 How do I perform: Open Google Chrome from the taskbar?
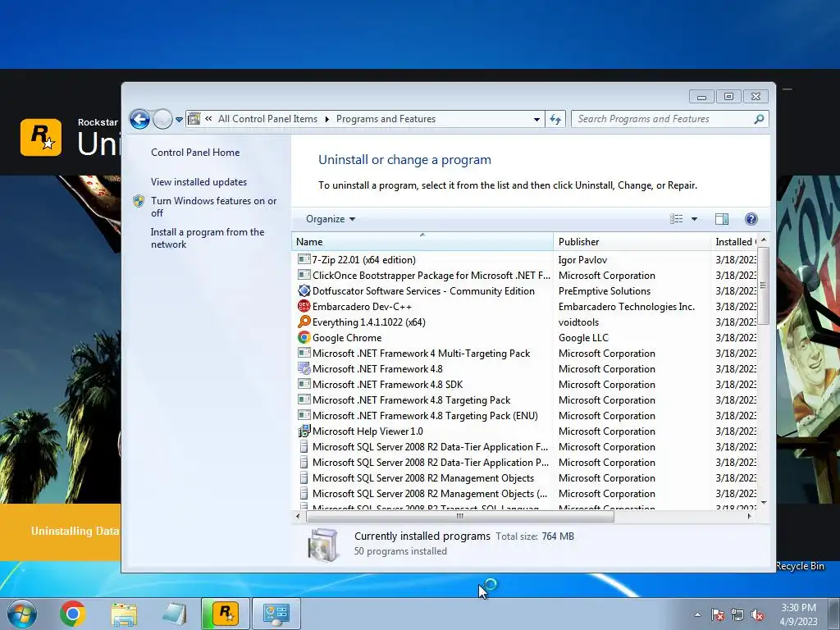(x=72, y=614)
